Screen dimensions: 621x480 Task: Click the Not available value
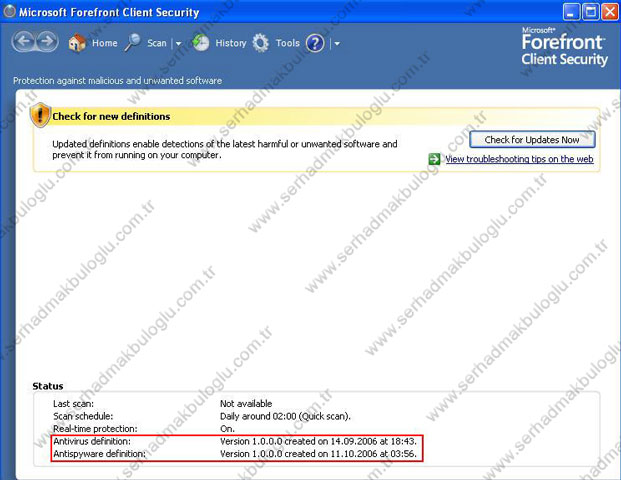coord(246,404)
